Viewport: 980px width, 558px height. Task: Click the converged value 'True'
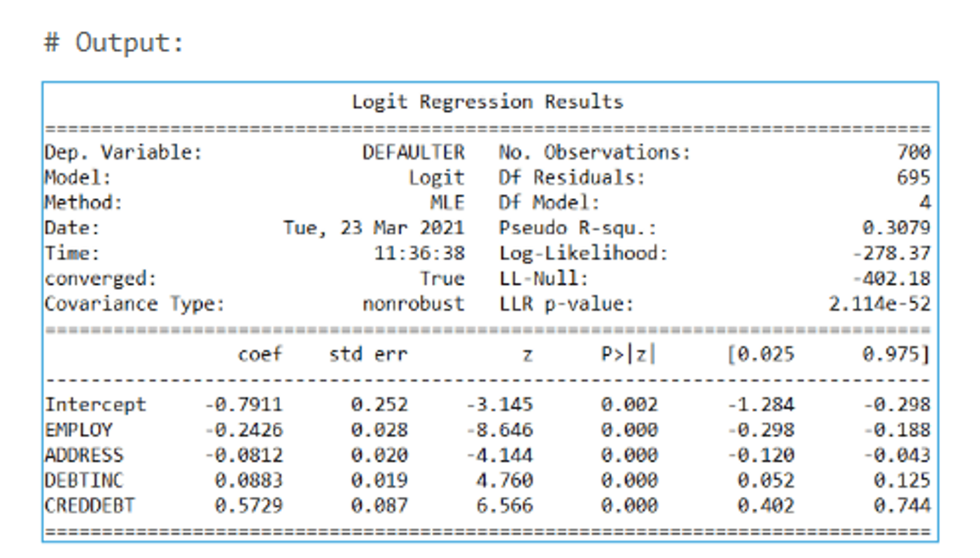pos(442,278)
